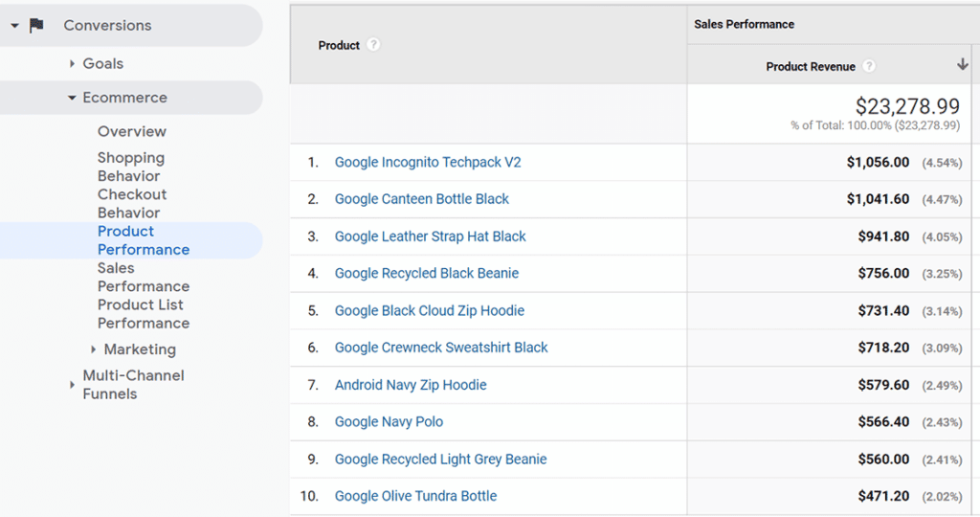Screen dimensions: 980x517
Task: Open Google Navy Polo product
Action: [x=389, y=422]
